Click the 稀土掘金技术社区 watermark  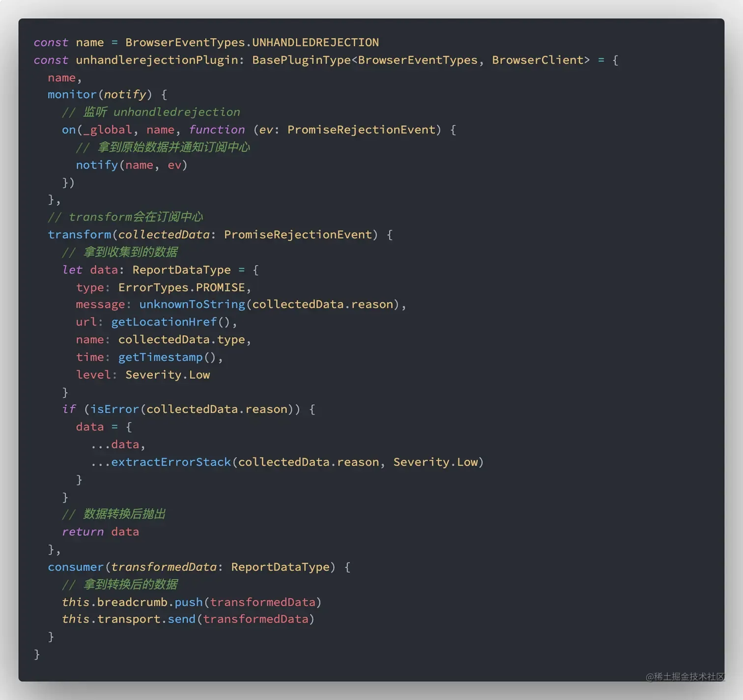click(685, 677)
